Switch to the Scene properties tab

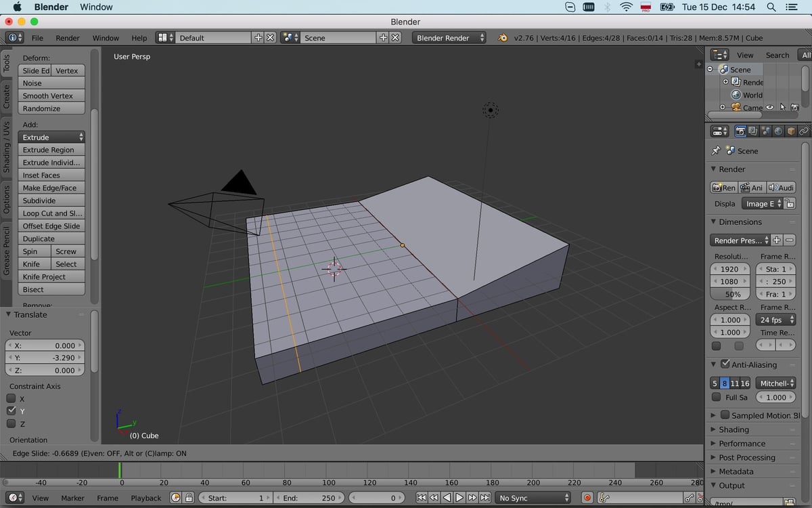tap(765, 131)
